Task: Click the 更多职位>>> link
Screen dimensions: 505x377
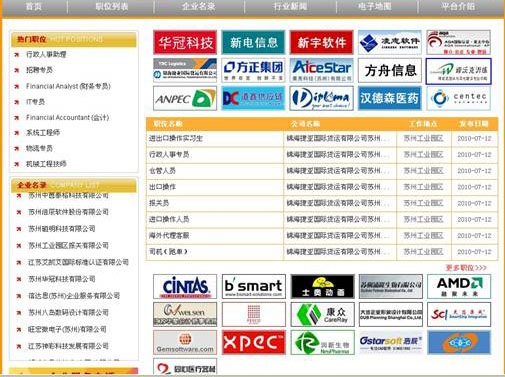Action: (466, 268)
